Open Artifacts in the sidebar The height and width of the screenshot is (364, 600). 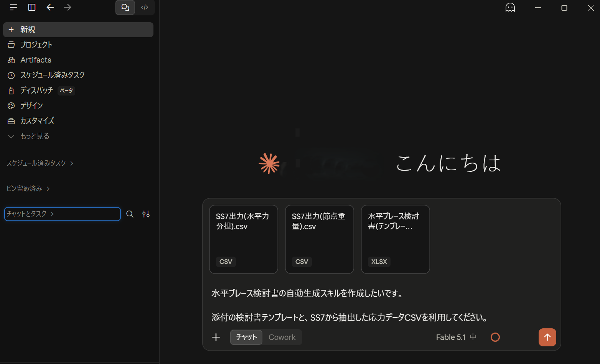pyautogui.click(x=78, y=60)
